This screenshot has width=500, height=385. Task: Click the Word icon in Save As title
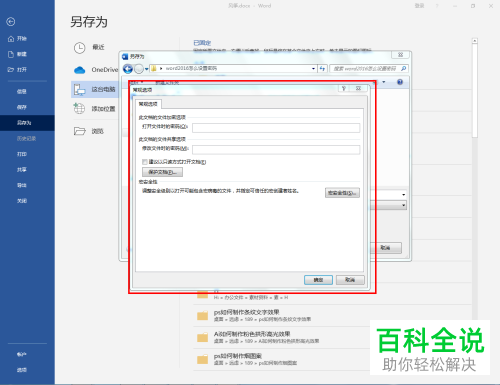click(125, 57)
